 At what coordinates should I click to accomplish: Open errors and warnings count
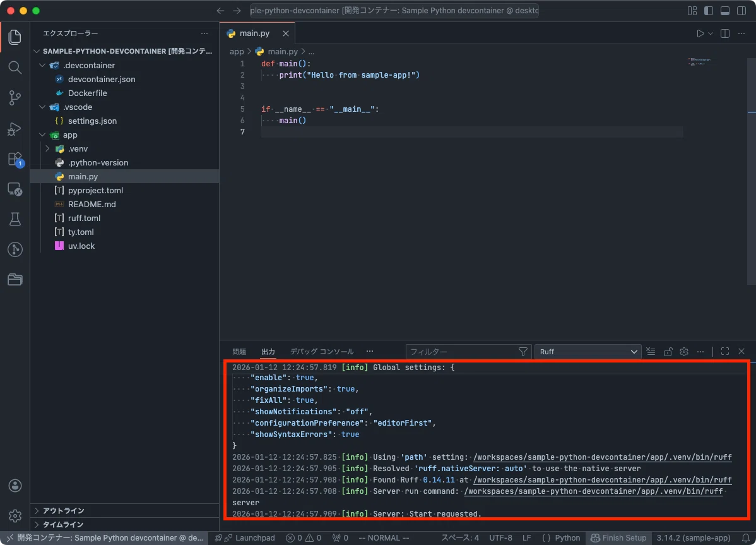point(304,538)
